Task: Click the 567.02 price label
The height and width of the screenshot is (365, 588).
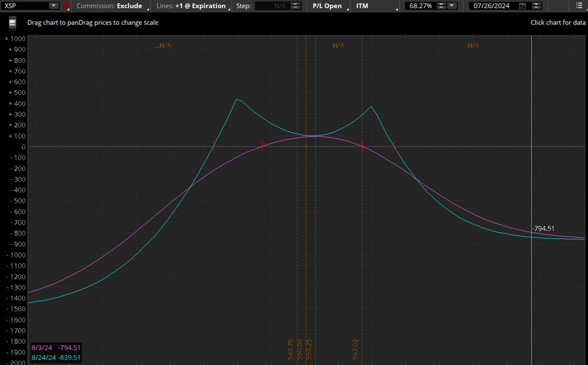Action: pyautogui.click(x=355, y=350)
